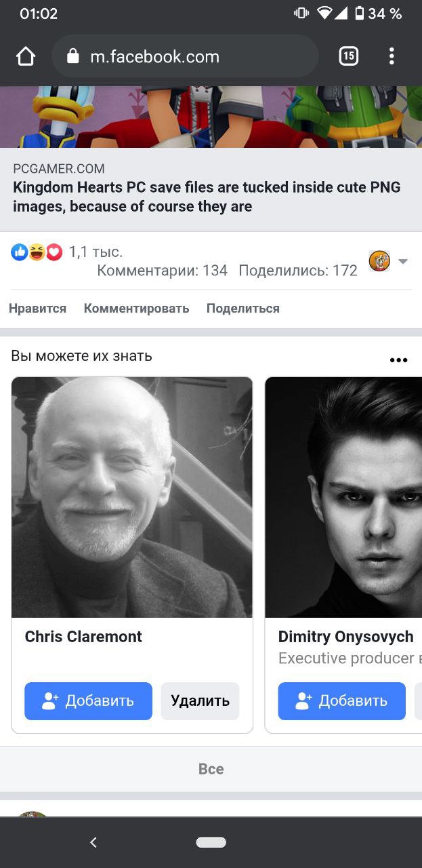Image resolution: width=422 pixels, height=868 pixels.
Task: Tap the m.facebook.com address bar
Action: 185,56
